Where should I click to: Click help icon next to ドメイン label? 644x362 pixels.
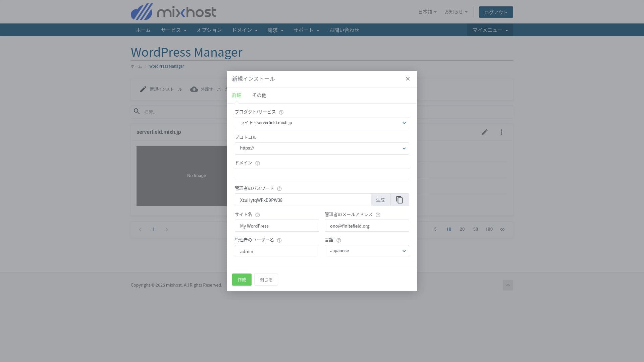click(x=257, y=163)
